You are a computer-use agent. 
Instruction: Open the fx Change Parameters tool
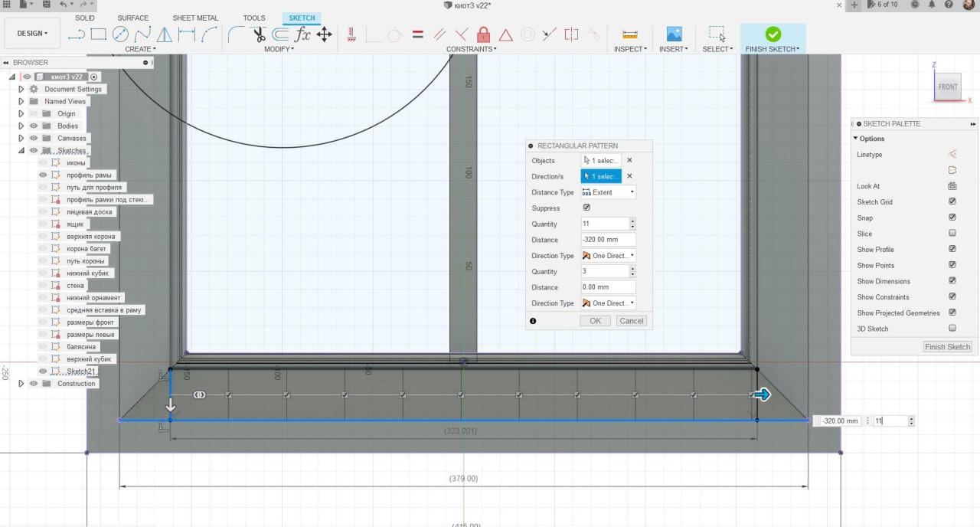point(303,34)
